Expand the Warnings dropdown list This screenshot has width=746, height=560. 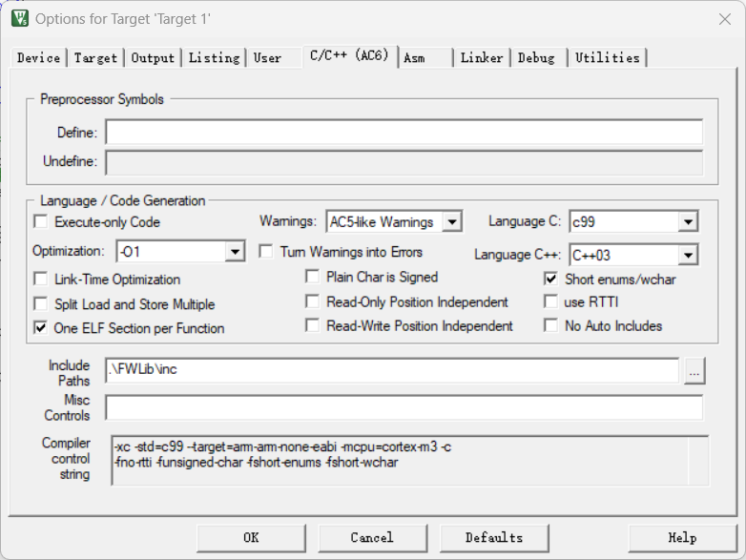452,222
